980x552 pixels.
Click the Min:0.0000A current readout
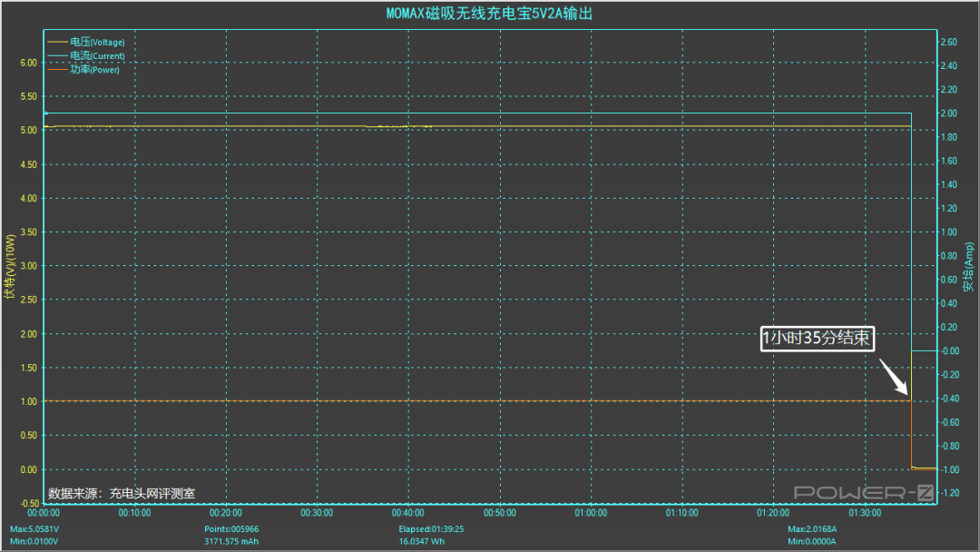812,541
